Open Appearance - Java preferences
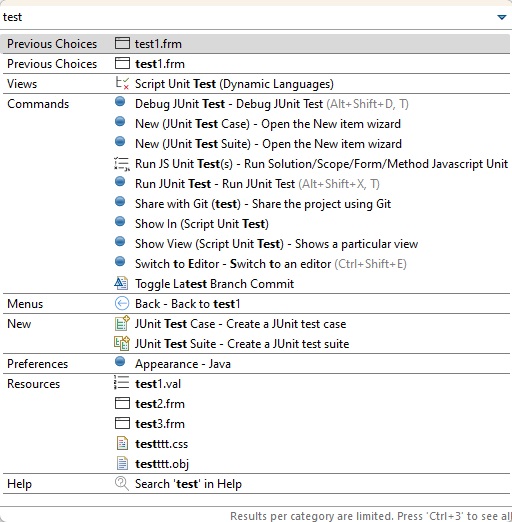The height and width of the screenshot is (522, 512). point(183,364)
